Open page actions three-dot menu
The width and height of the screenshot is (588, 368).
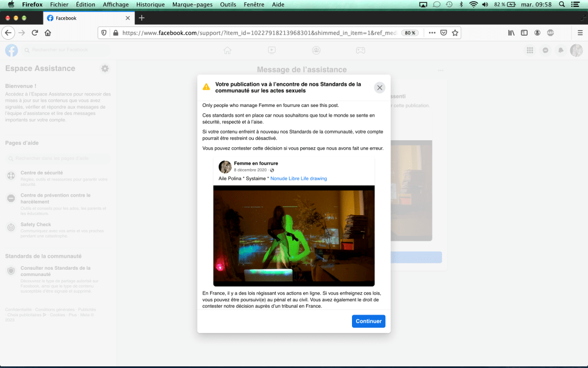[432, 33]
